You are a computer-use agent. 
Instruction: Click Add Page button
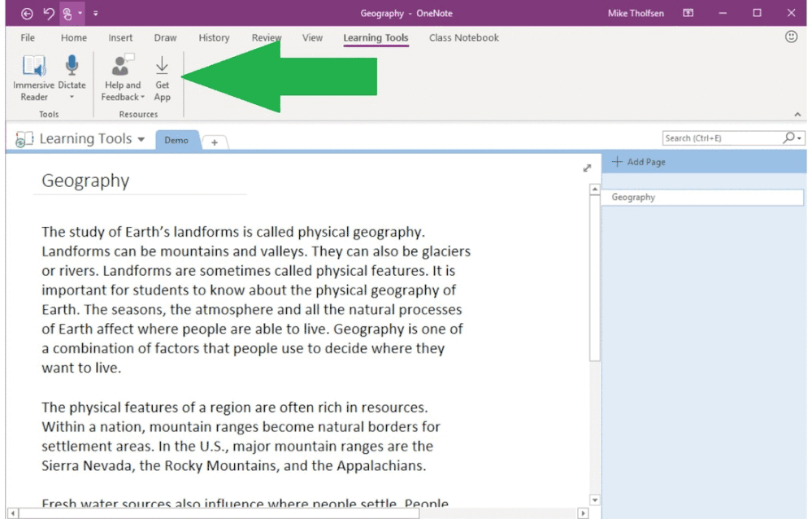click(x=639, y=162)
